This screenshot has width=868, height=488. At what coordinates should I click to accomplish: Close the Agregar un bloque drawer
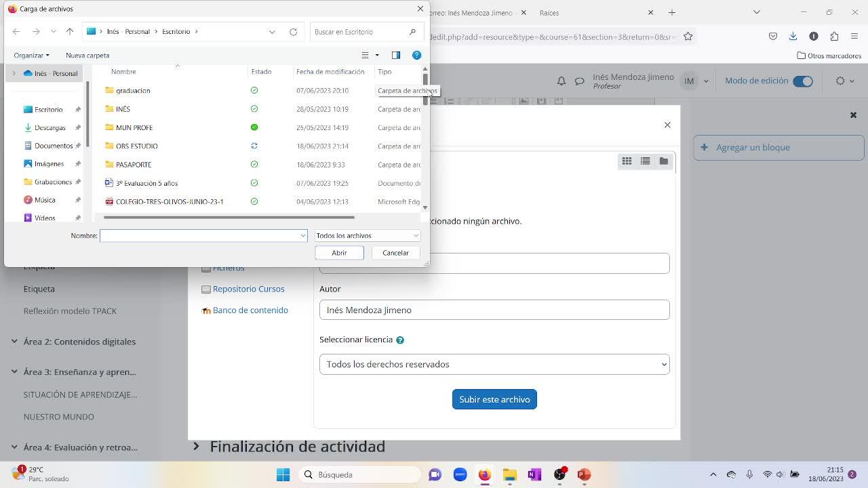point(853,115)
